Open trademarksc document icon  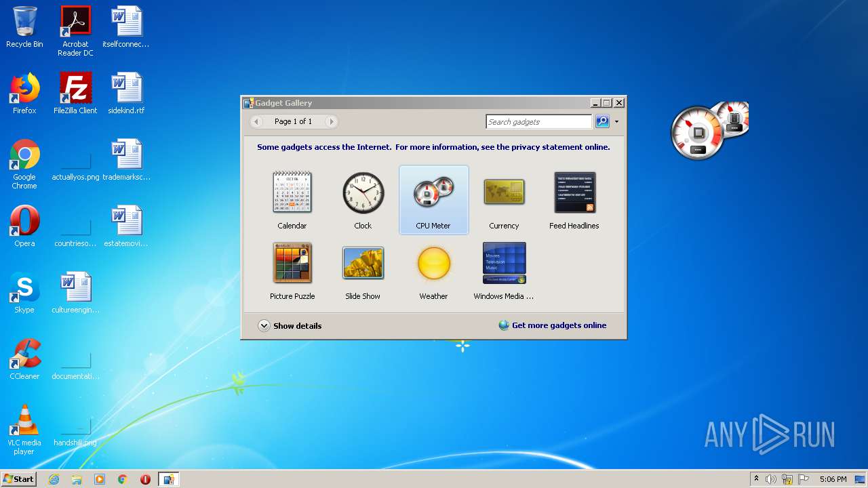[126, 160]
